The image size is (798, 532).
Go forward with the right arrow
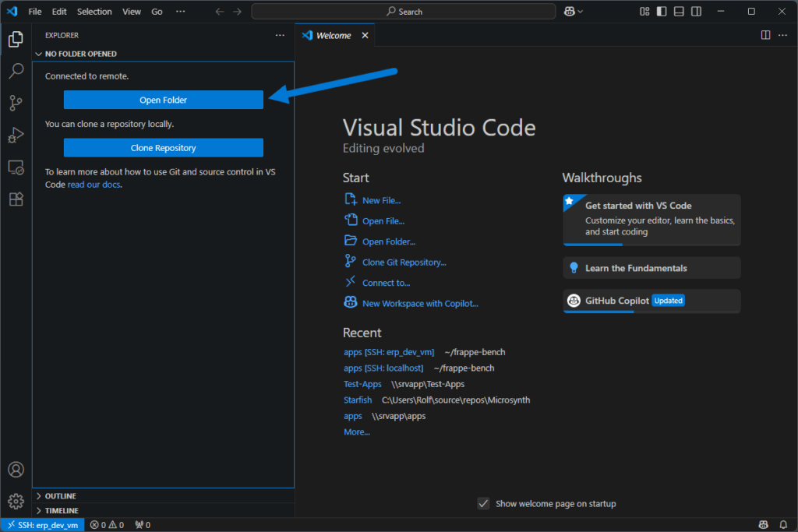pos(237,11)
